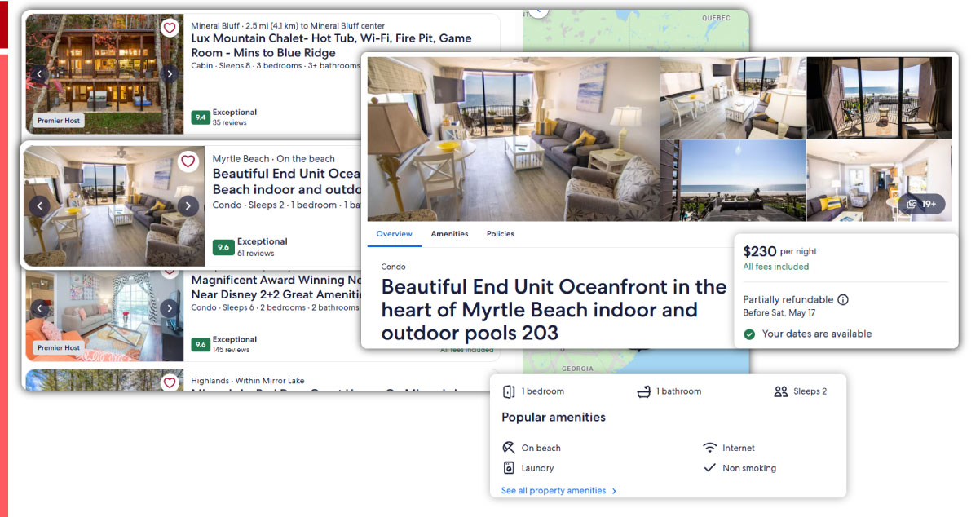Show previous photo of Lux Mountain Chalet
The image size is (980, 517).
pyautogui.click(x=39, y=74)
